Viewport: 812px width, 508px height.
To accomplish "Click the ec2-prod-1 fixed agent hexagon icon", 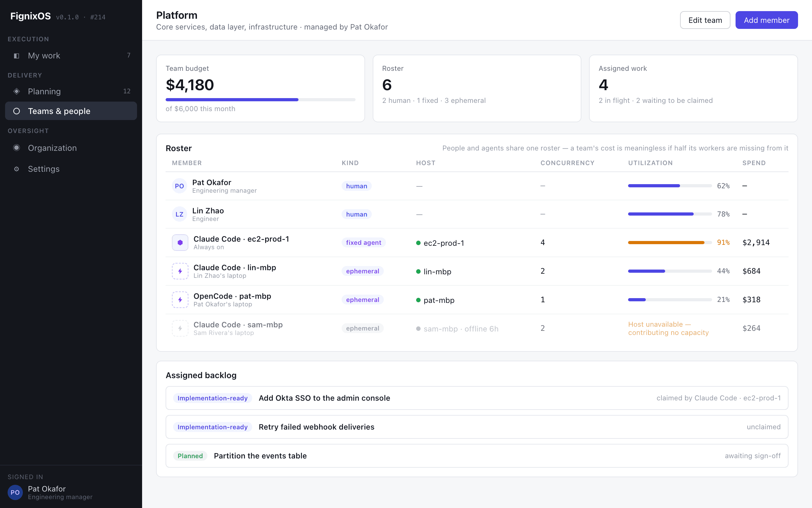I will click(x=180, y=243).
